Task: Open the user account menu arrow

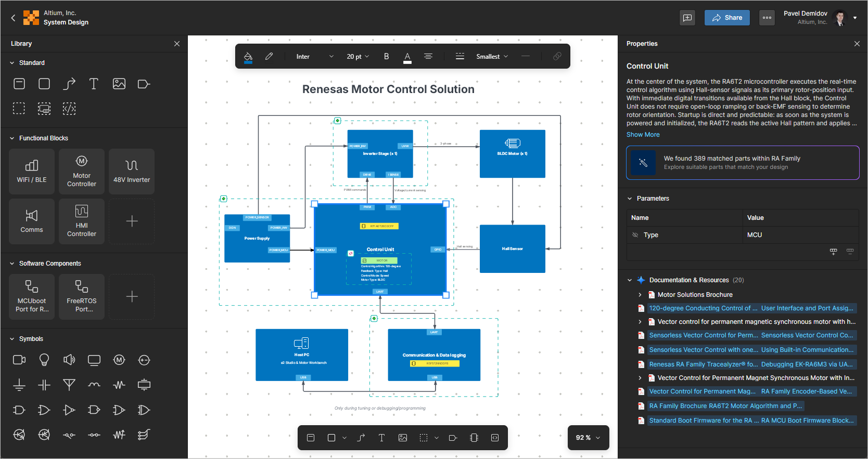Action: (x=855, y=18)
